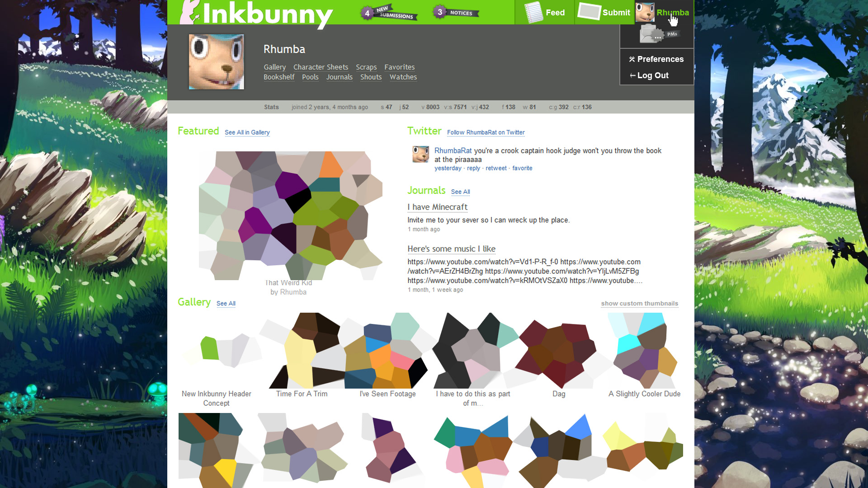Follow RhumbaRat on Twitter link

click(x=486, y=132)
